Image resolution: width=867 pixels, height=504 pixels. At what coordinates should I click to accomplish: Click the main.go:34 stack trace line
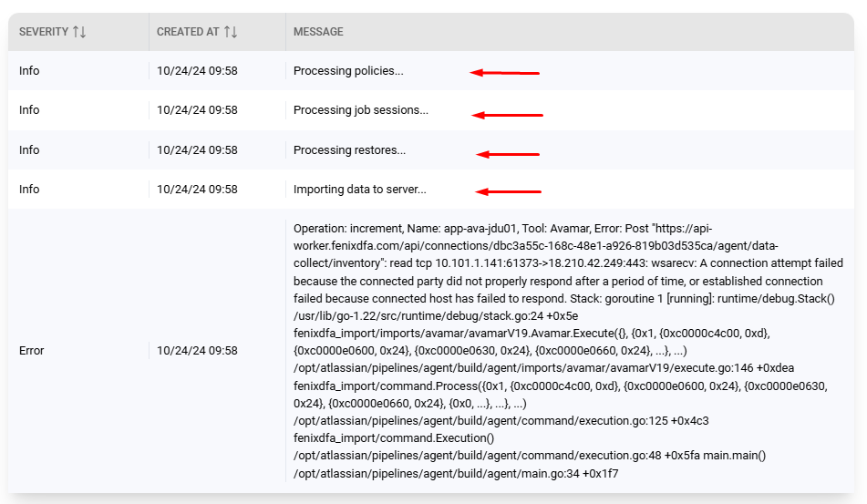click(456, 473)
